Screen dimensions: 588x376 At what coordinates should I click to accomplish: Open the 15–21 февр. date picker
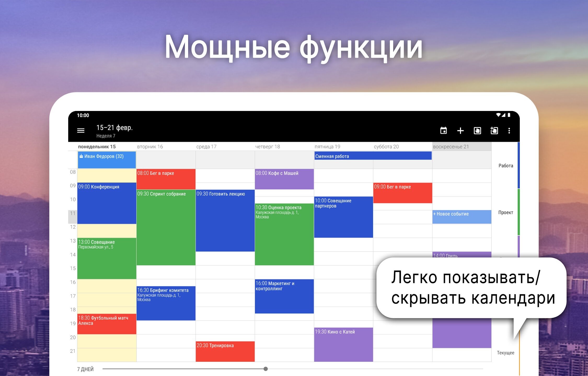(x=114, y=128)
